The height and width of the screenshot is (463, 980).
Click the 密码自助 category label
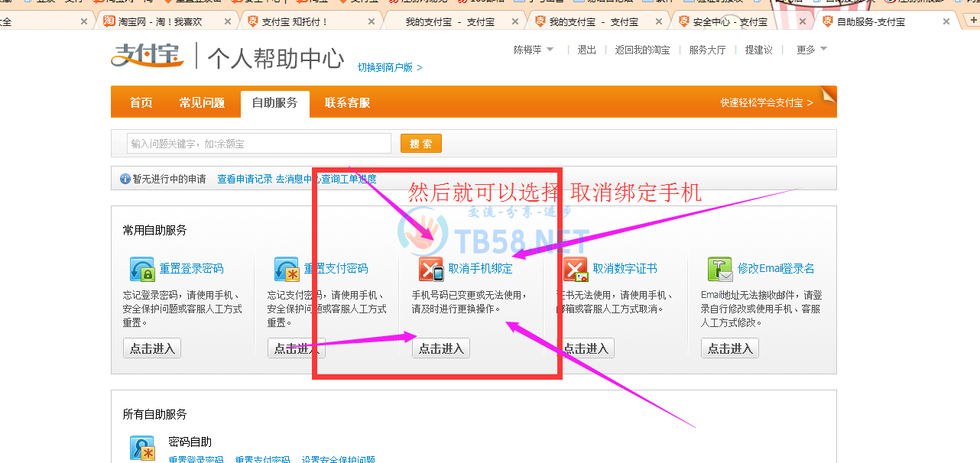pyautogui.click(x=190, y=442)
